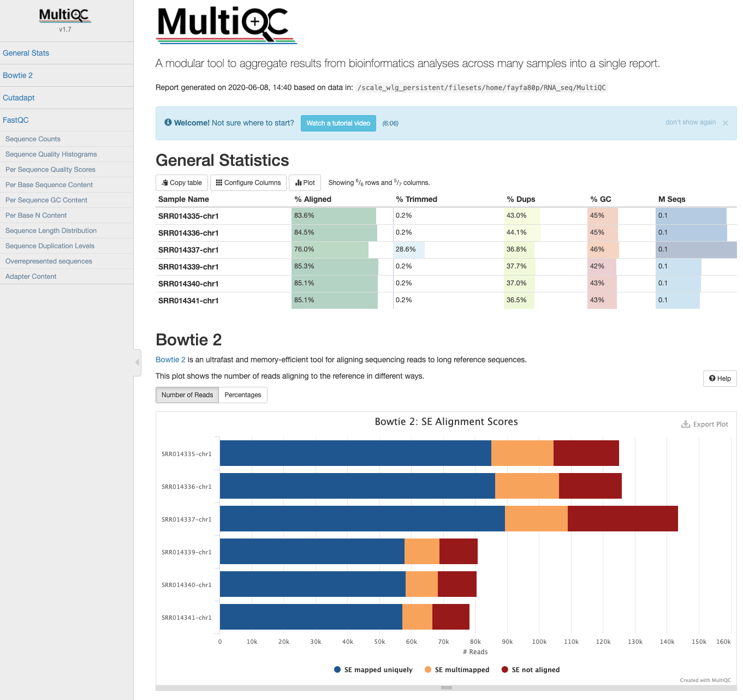This screenshot has width=743, height=700.
Task: Open the Bowtie 2 hyperlink in description
Action: (170, 360)
